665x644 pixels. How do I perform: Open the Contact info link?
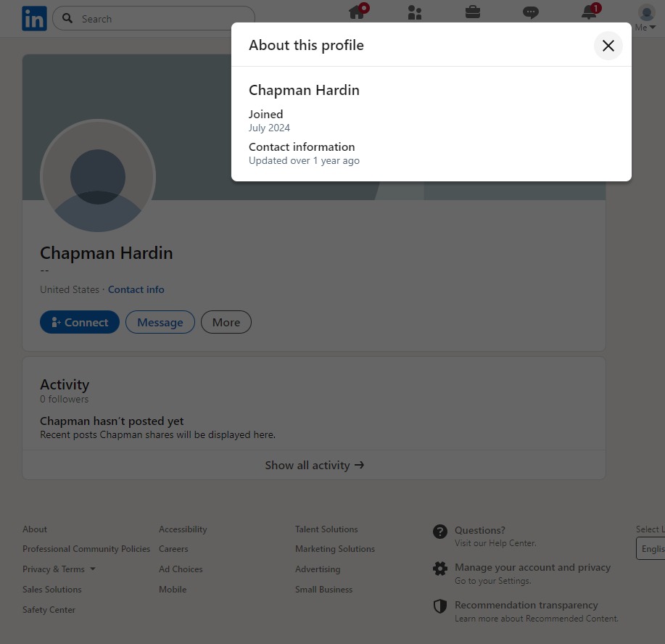(136, 289)
